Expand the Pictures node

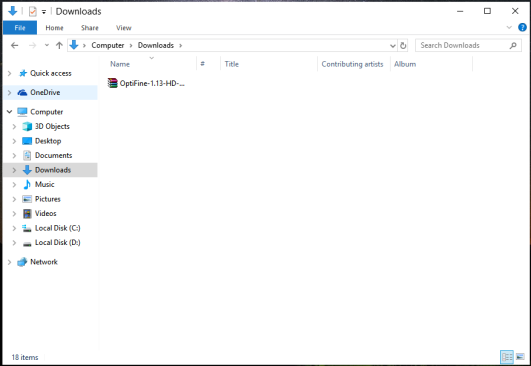[x=14, y=199]
